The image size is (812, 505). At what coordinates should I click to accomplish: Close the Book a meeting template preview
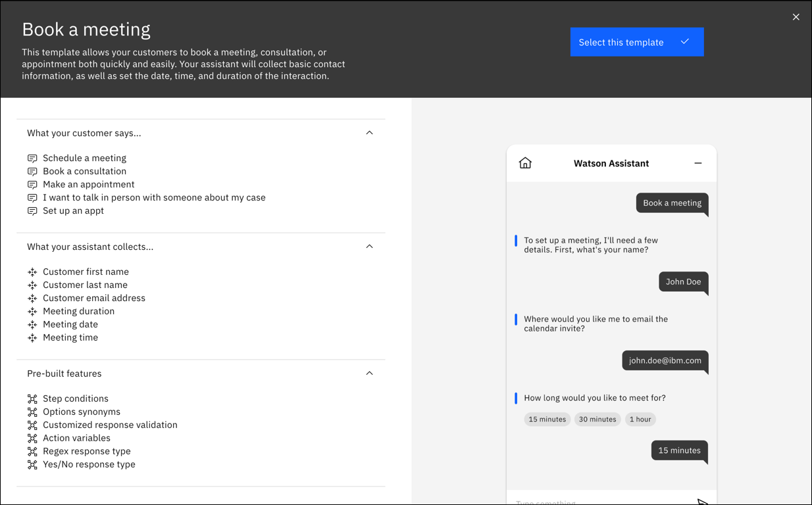pyautogui.click(x=796, y=16)
